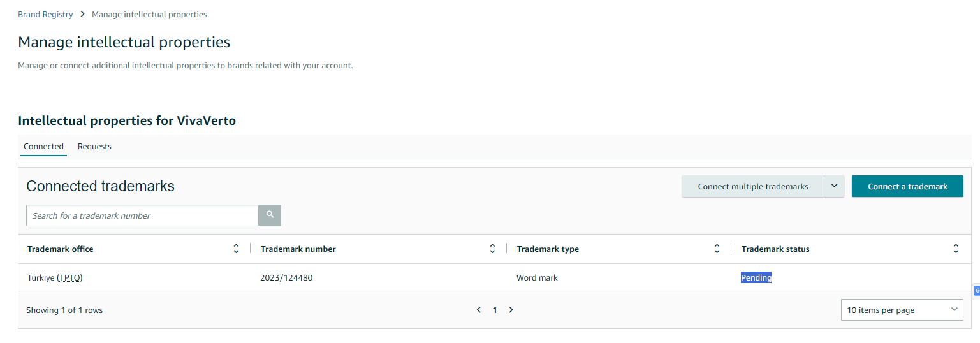Click the Connect a trademark button

click(907, 186)
